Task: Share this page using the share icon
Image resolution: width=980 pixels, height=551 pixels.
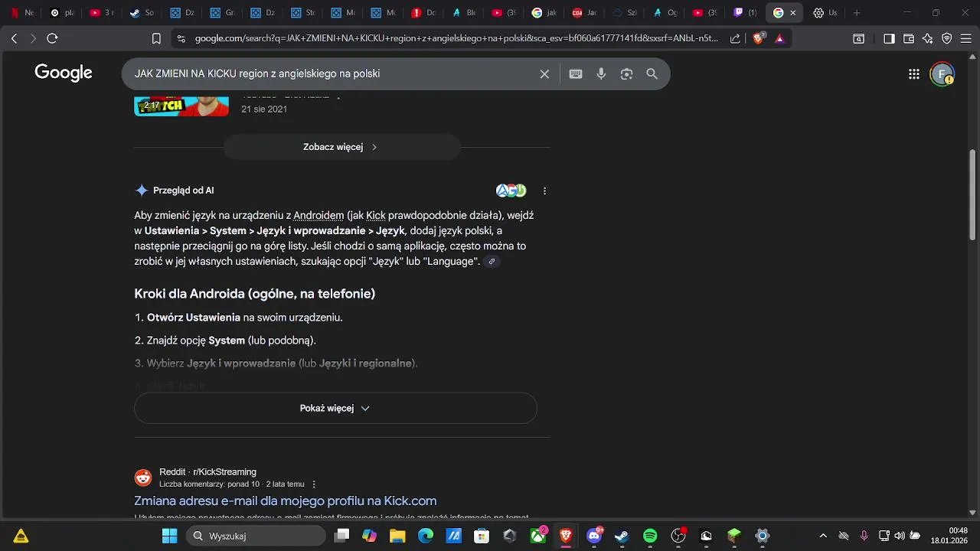Action: pyautogui.click(x=735, y=38)
